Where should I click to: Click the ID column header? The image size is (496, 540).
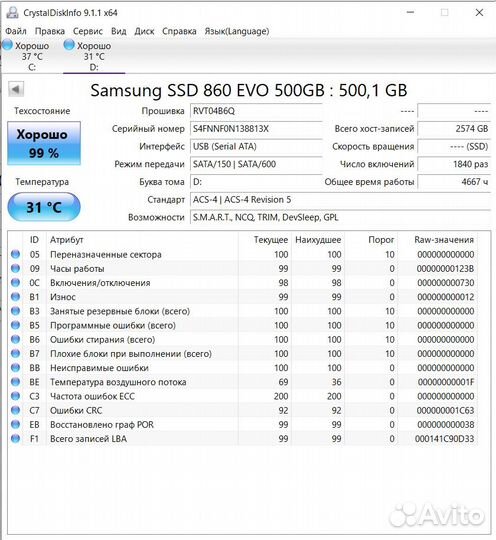click(x=34, y=240)
